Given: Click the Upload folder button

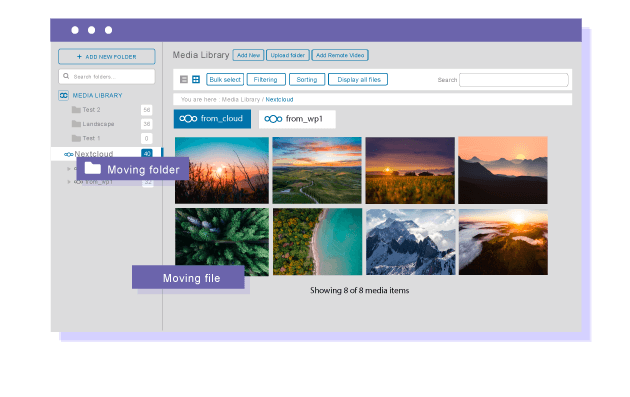Looking at the screenshot, I should click(x=288, y=55).
